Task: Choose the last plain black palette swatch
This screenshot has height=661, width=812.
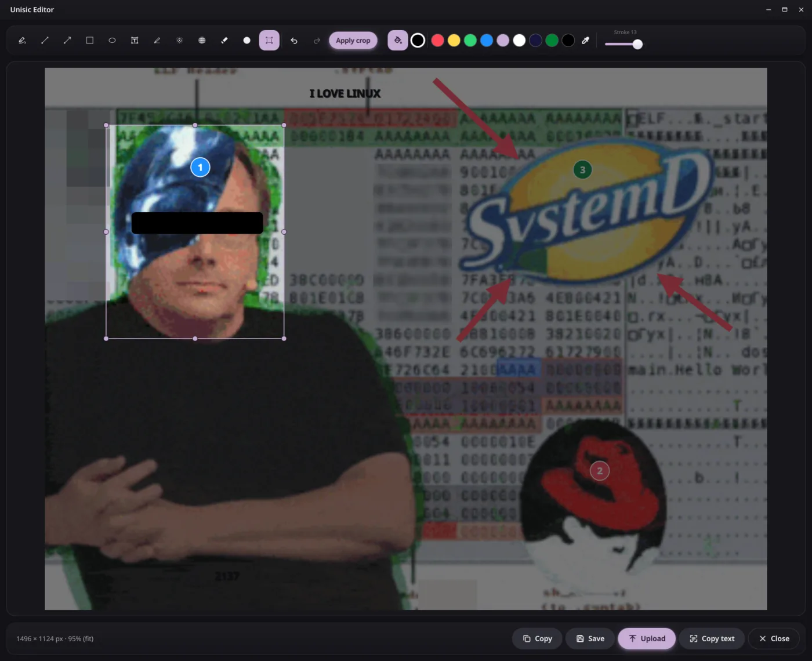Action: click(x=568, y=41)
